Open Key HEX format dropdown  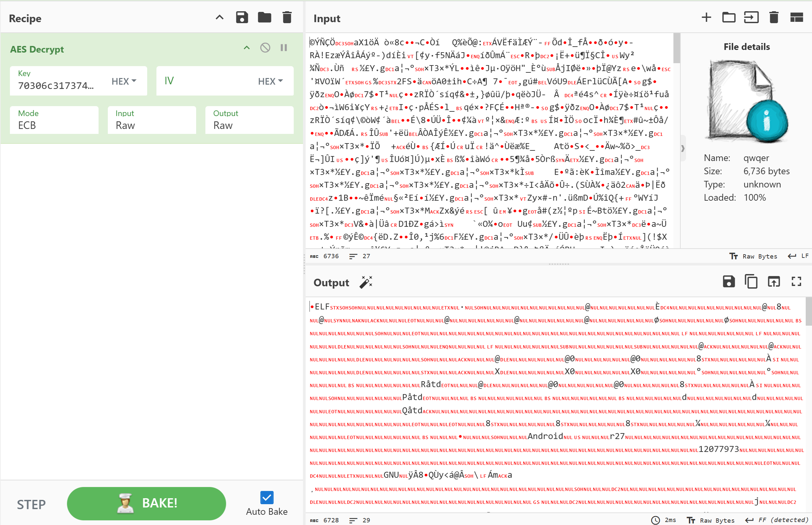124,81
